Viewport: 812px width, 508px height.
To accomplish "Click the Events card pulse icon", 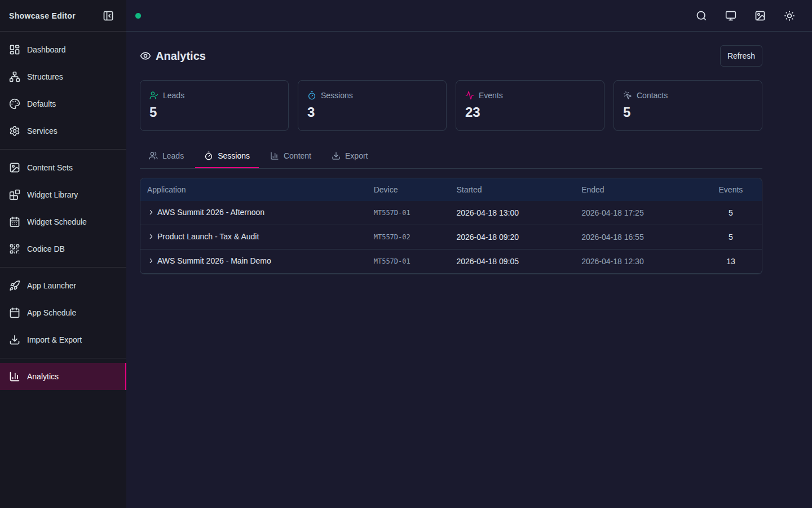I will tap(469, 95).
